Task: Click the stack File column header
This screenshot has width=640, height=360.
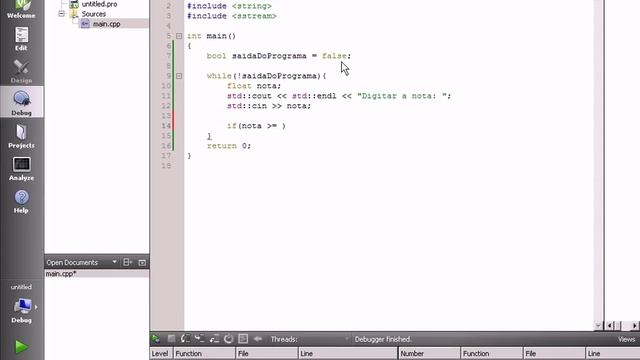Action: [267, 353]
